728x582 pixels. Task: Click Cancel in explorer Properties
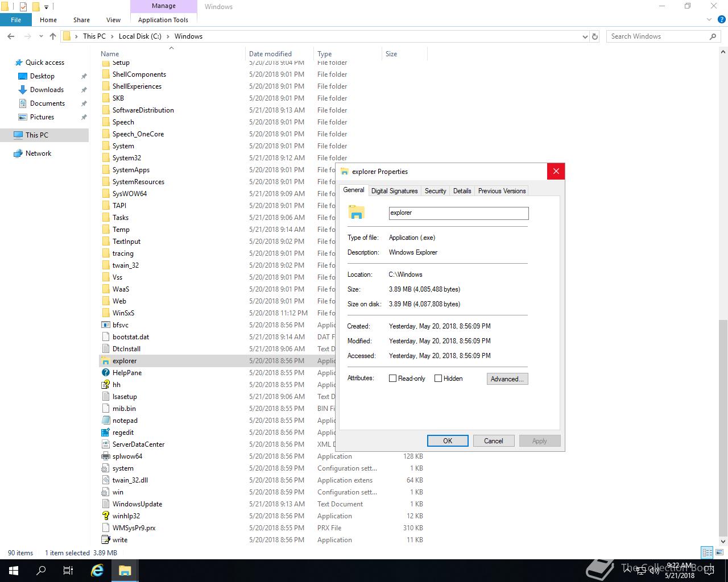tap(494, 441)
